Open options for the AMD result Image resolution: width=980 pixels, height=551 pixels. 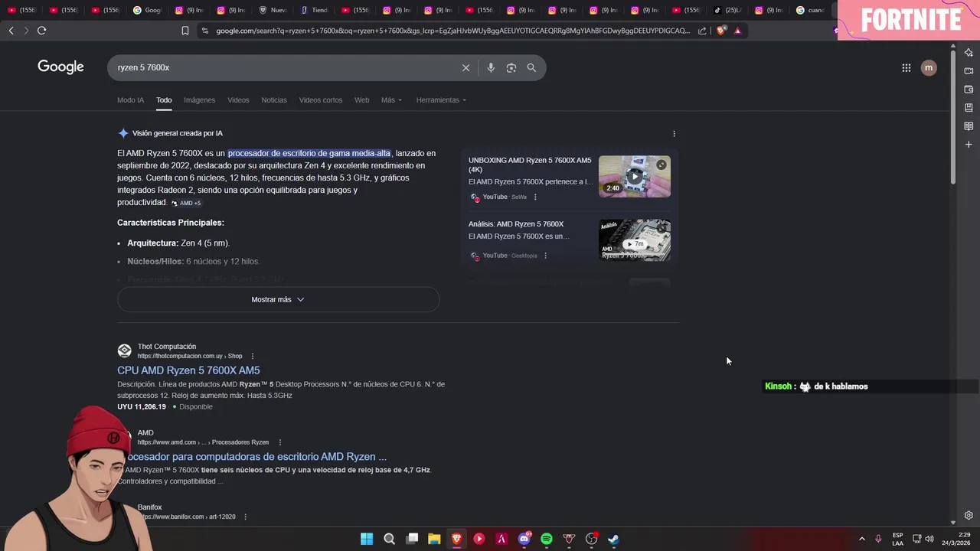pyautogui.click(x=280, y=442)
